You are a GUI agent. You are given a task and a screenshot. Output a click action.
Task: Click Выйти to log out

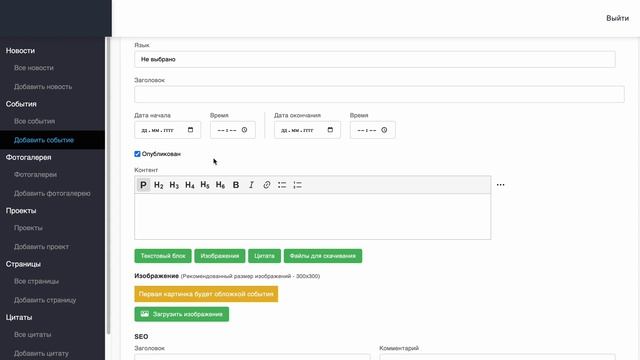point(617,18)
